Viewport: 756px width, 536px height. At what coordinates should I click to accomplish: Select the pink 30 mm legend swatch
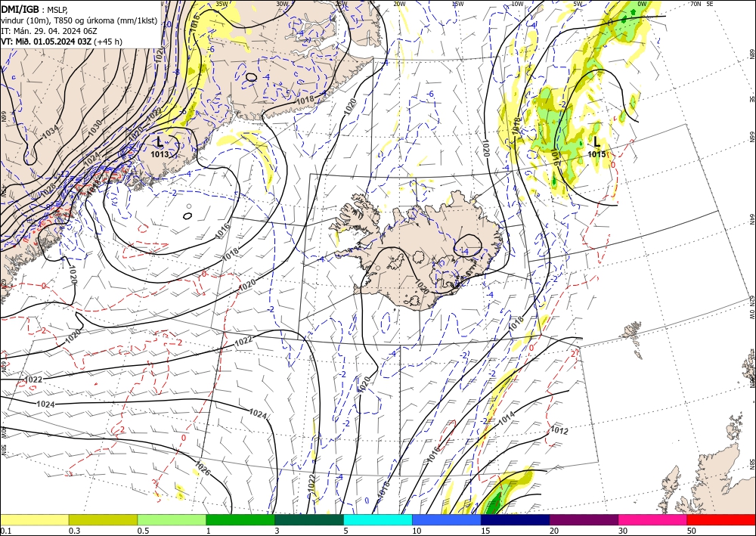[x=652, y=519]
